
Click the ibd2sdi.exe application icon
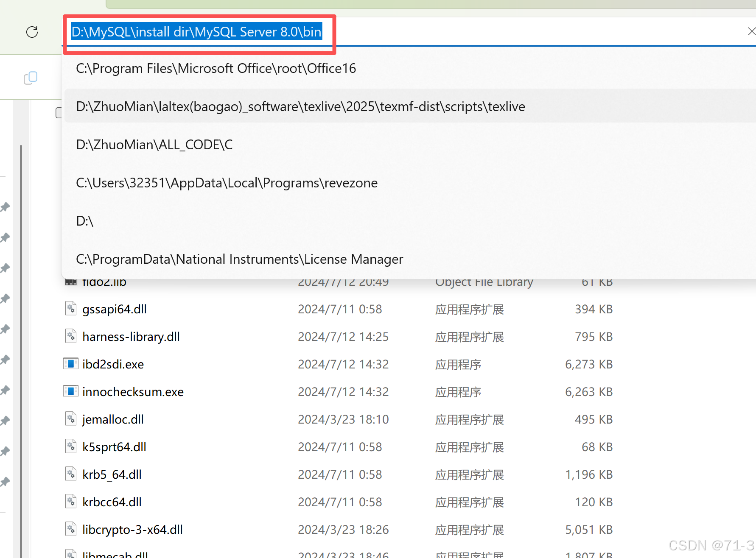pos(71,364)
